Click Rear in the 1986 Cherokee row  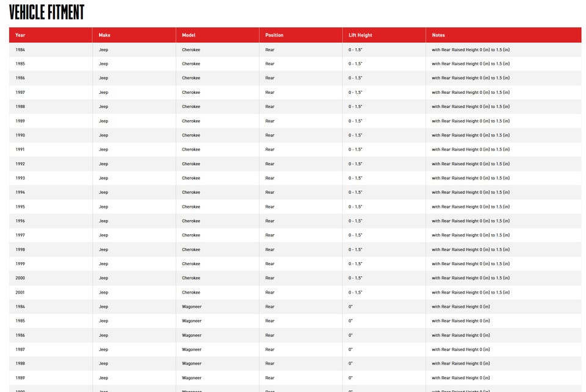click(270, 78)
